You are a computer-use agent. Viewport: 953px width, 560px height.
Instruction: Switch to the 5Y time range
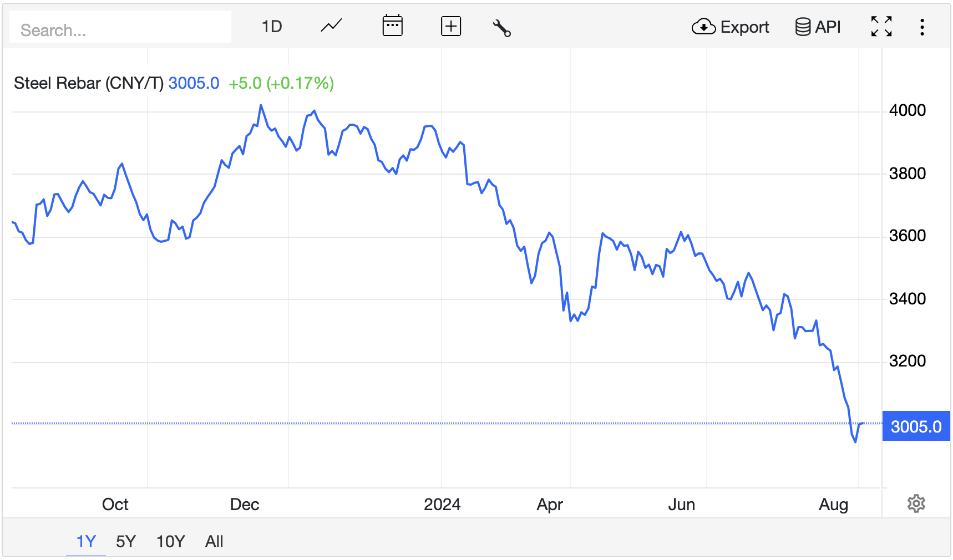coord(126,541)
